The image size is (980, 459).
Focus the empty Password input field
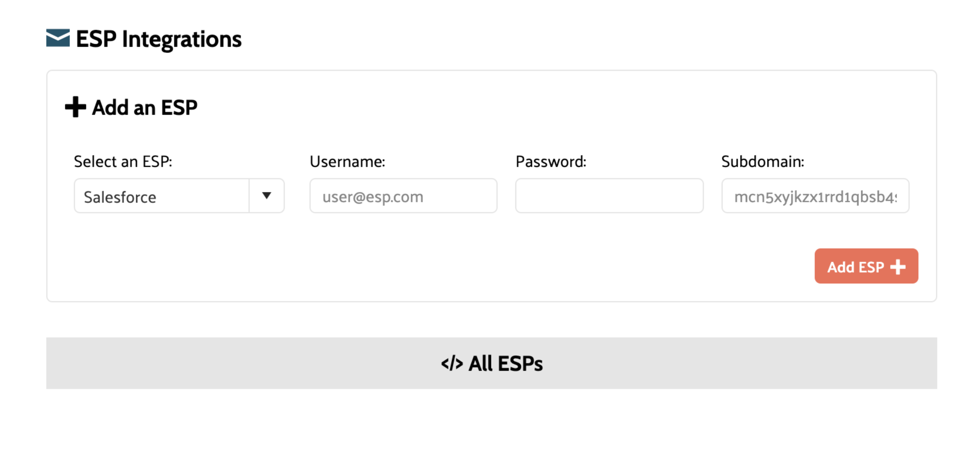point(609,196)
